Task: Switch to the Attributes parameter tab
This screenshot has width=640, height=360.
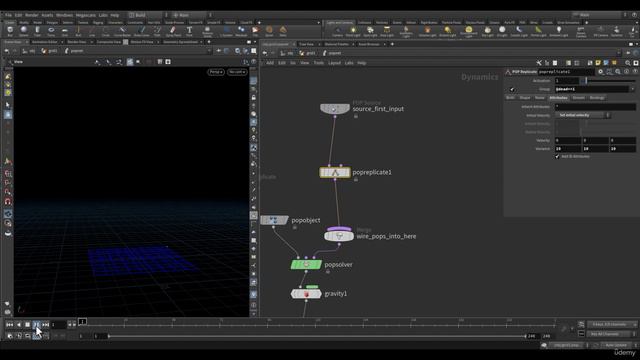Action: [558, 98]
